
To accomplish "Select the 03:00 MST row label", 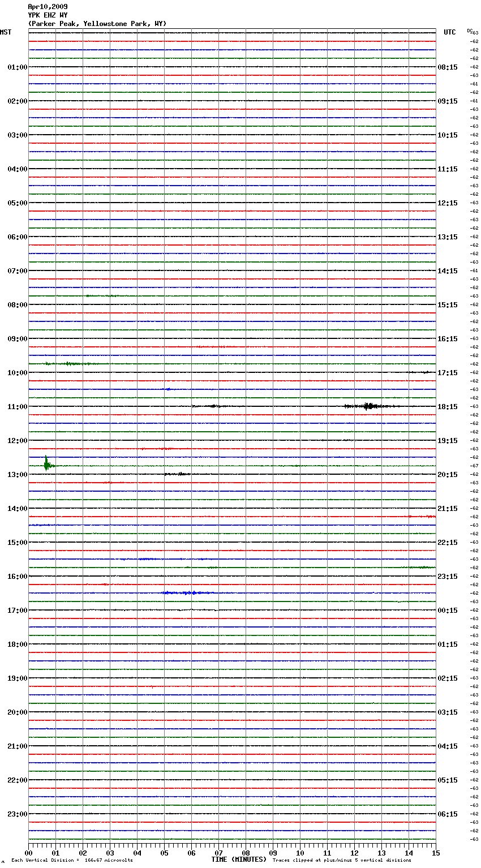I will [x=18, y=135].
